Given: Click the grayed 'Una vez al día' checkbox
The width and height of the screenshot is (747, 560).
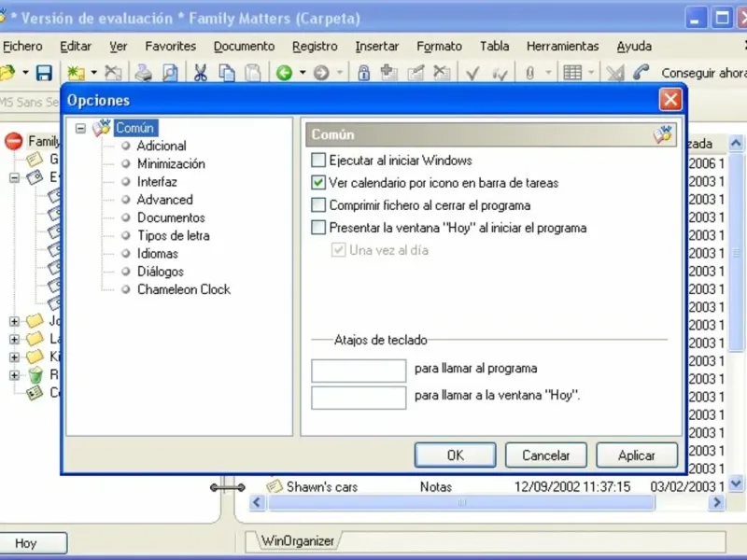Looking at the screenshot, I should point(338,250).
